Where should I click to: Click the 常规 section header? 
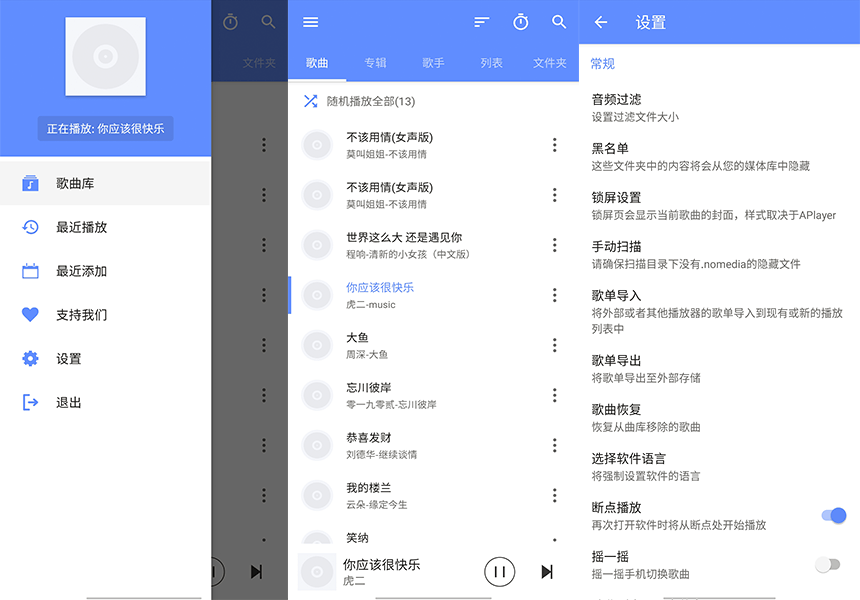pyautogui.click(x=602, y=64)
